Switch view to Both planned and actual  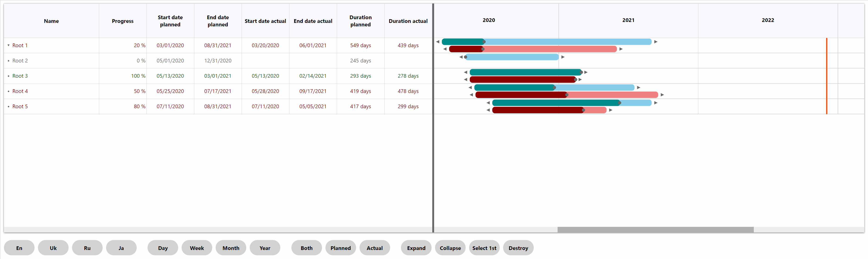(x=306, y=248)
